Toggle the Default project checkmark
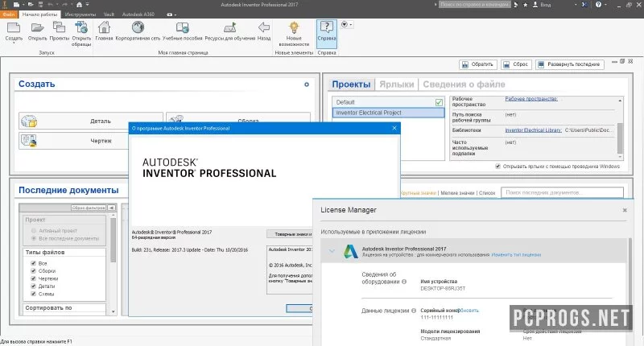Image resolution: width=644 pixels, height=346 pixels. pyautogui.click(x=439, y=102)
